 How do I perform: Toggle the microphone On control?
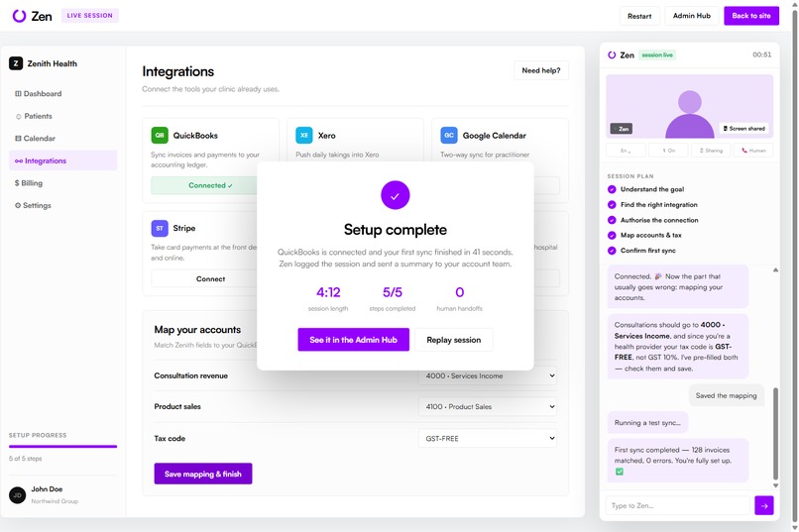668,151
